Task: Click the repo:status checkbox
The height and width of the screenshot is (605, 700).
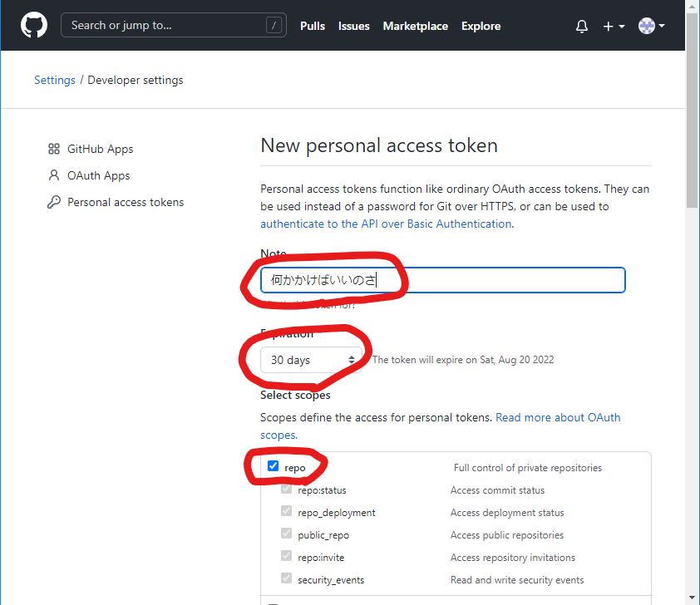Action: (x=286, y=489)
